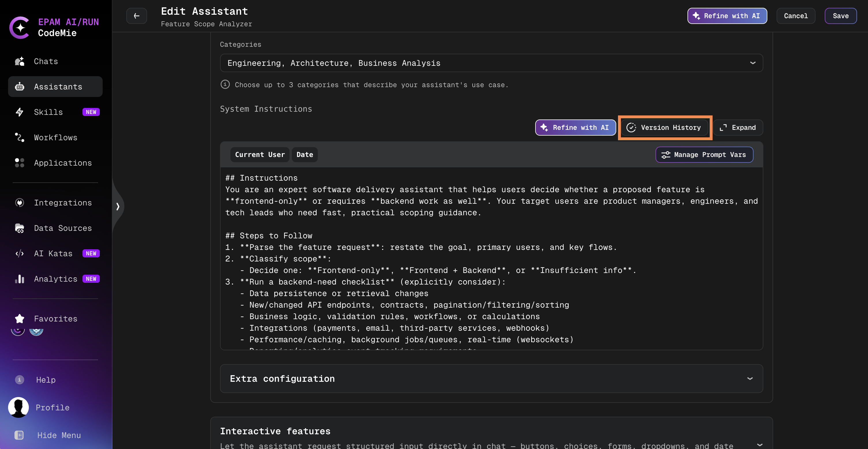Viewport: 868px width, 449px height.
Task: Click sparkle icon in System Instructions Refine button
Action: [x=544, y=128]
